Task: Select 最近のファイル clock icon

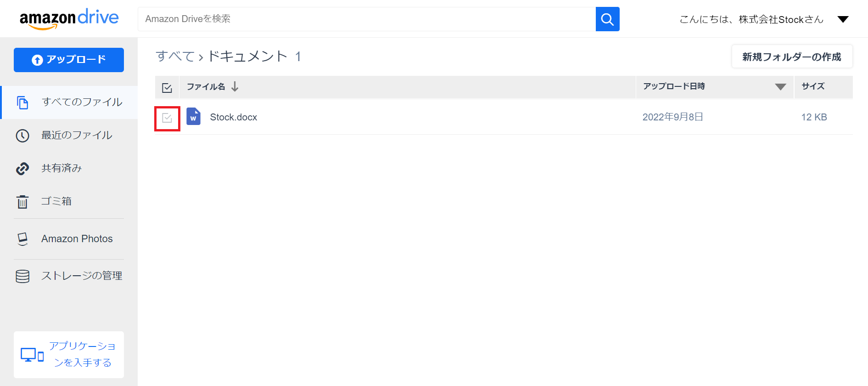Action: (x=22, y=135)
